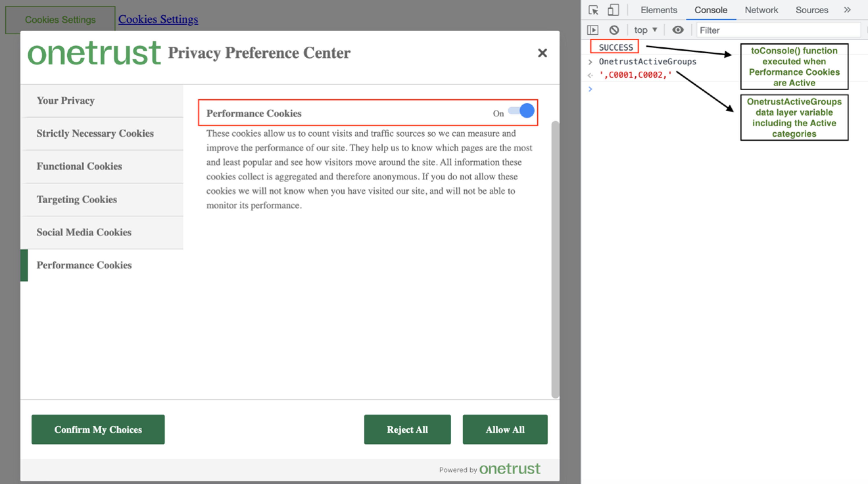
Task: Close the Privacy Preference Center dialog
Action: pyautogui.click(x=542, y=53)
